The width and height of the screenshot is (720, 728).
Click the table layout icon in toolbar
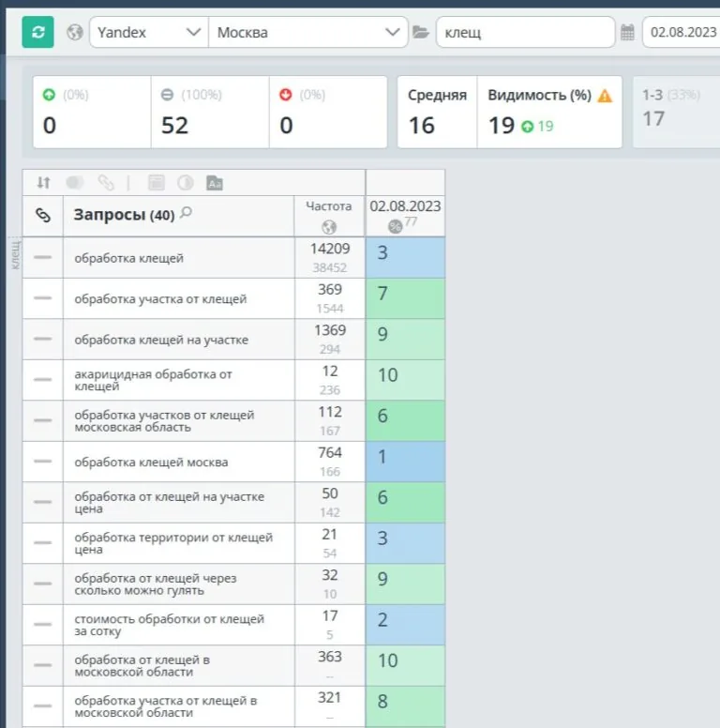[157, 182]
